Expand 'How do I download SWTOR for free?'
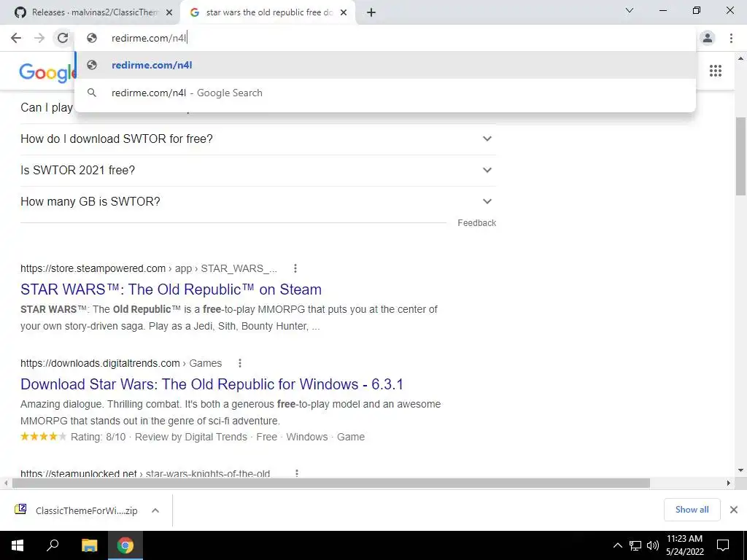747x560 pixels. 258,139
